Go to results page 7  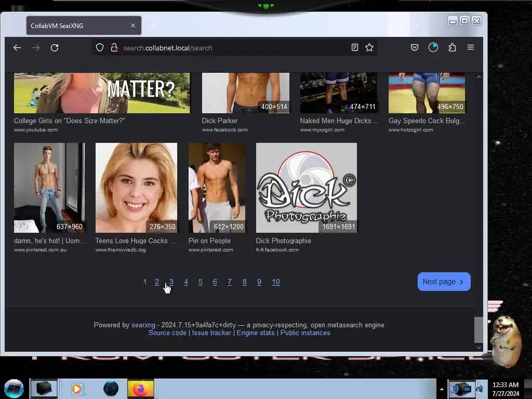[x=229, y=282]
